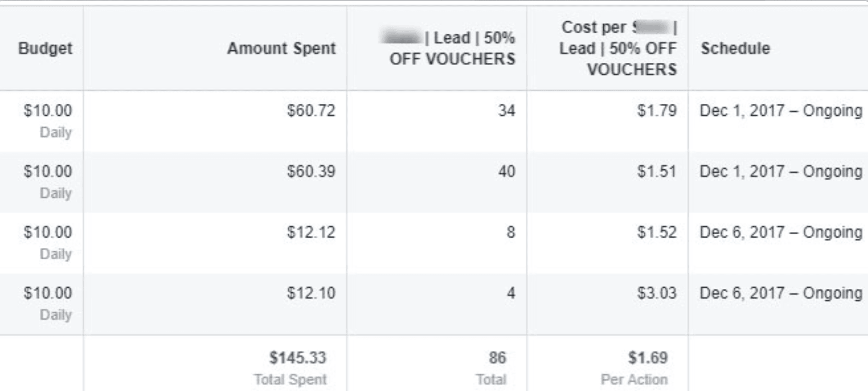Click the $12.12 amount spent cell
This screenshot has width=868, height=391.
pos(311,232)
